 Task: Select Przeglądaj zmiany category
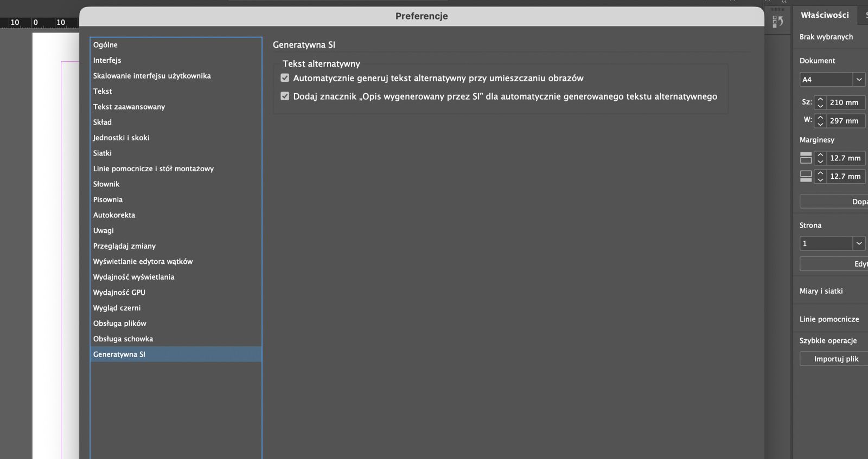click(x=176, y=246)
